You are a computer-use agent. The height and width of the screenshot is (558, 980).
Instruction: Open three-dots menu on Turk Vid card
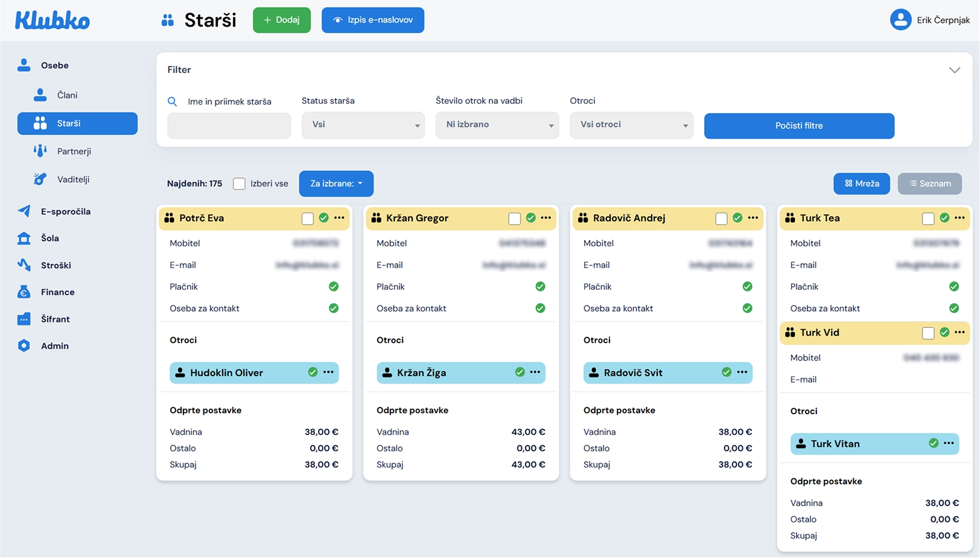point(959,332)
